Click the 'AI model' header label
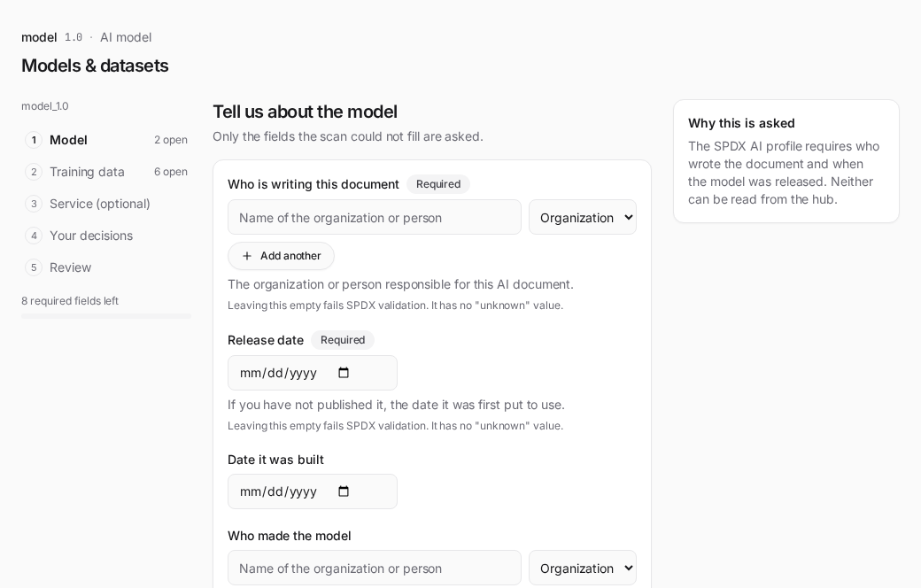 click(x=126, y=37)
